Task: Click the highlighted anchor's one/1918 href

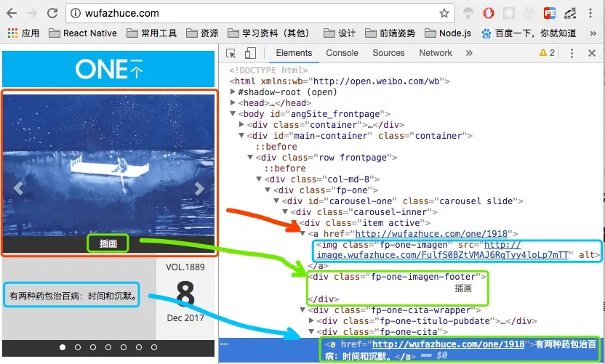Action: point(449,344)
